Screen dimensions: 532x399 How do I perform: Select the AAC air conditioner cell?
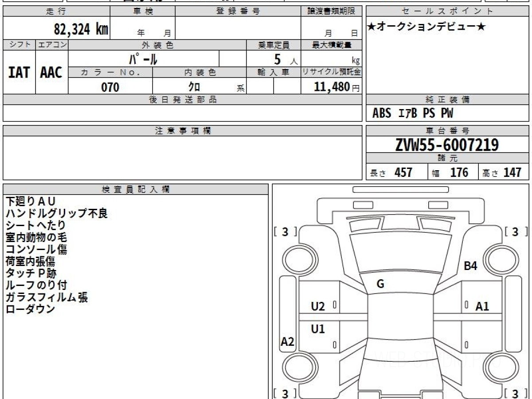point(51,73)
